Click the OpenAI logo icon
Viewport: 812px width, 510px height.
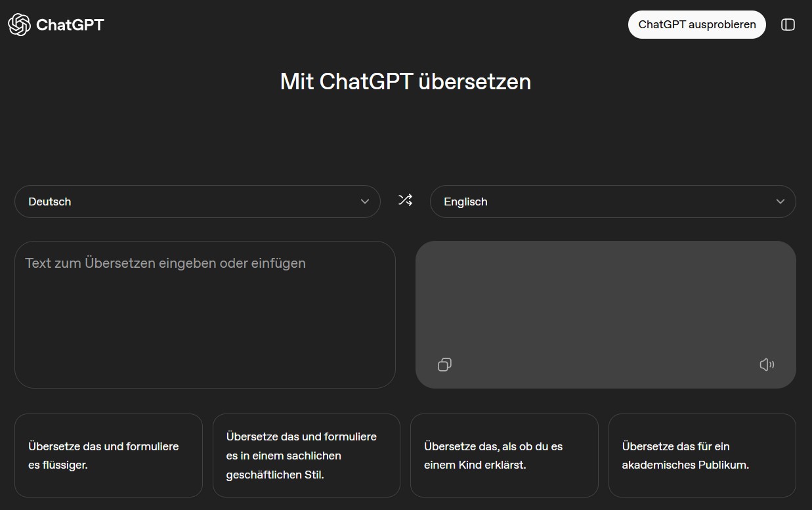click(x=19, y=24)
